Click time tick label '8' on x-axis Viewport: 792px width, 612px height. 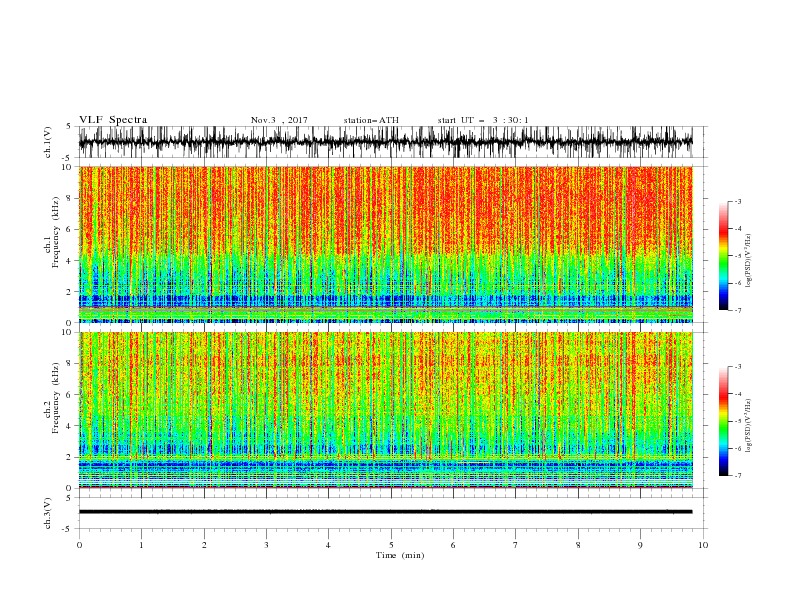[578, 545]
